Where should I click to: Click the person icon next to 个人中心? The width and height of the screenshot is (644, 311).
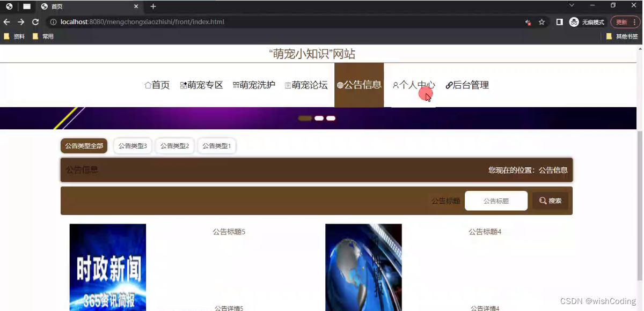(x=397, y=85)
